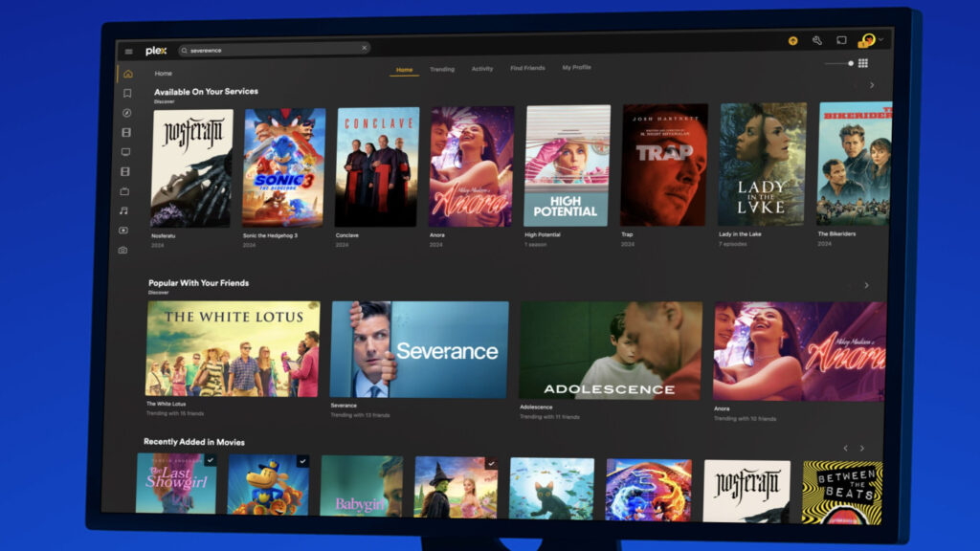The width and height of the screenshot is (980, 551).
Task: Click the Plex logo
Action: [x=156, y=51]
